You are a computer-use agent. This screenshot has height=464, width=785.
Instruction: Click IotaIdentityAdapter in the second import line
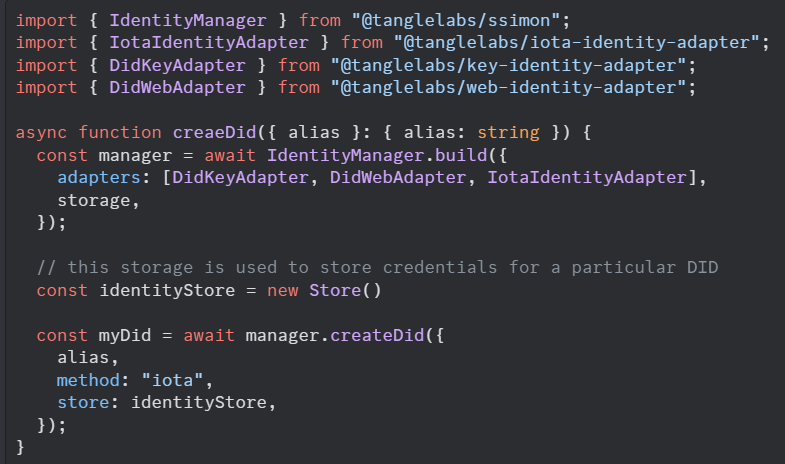209,43
